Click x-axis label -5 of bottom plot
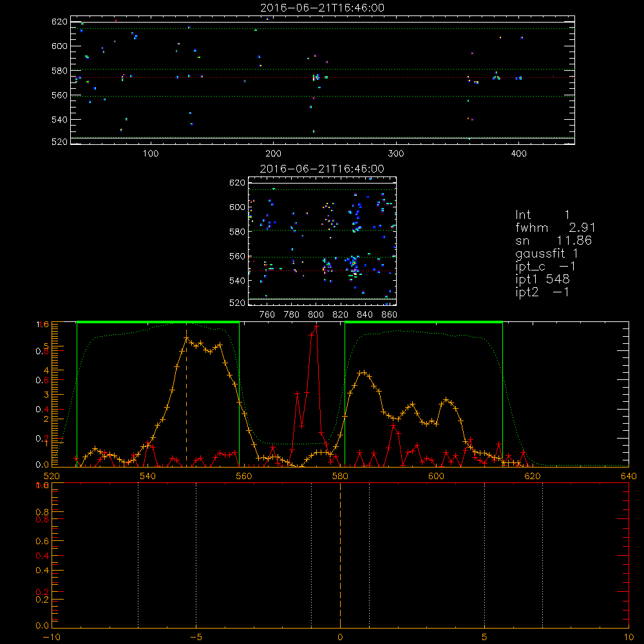 [x=196, y=637]
